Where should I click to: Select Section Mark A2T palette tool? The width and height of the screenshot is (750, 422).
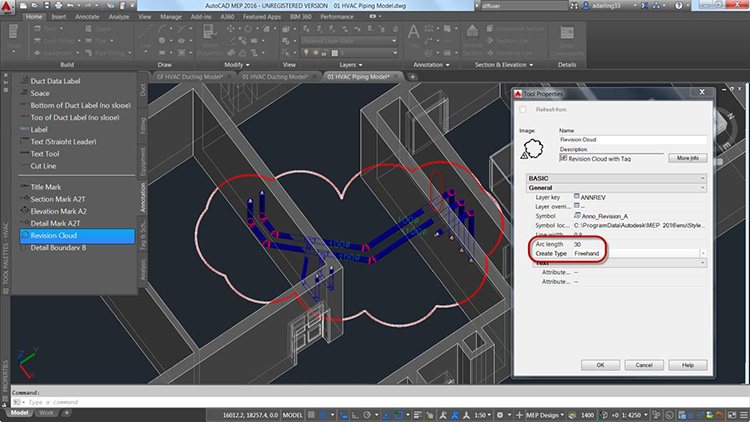click(x=57, y=199)
